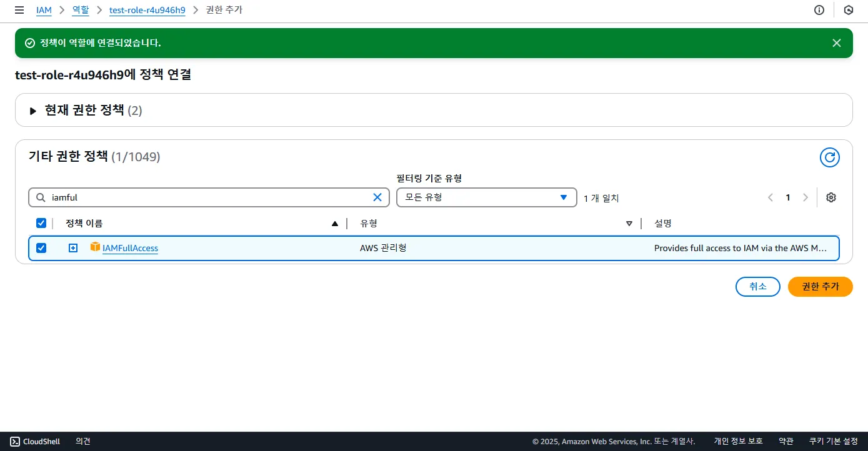Image resolution: width=868 pixels, height=451 pixels.
Task: Click the 권한 추가 add permissions button
Action: coord(821,287)
